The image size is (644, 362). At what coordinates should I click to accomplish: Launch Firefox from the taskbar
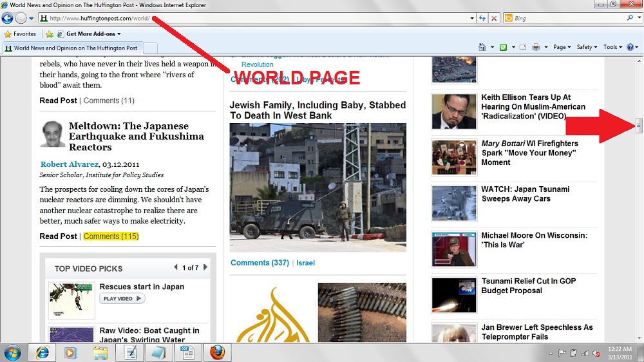(217, 352)
